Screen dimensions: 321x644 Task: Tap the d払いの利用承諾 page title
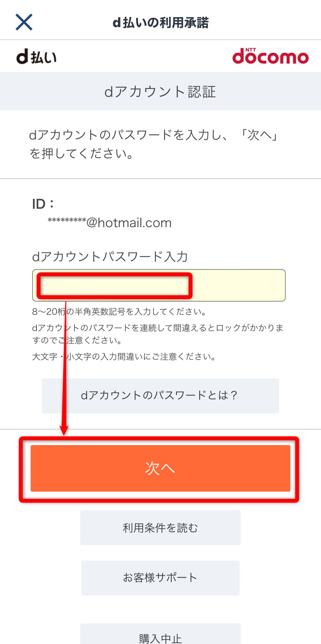coord(160,22)
